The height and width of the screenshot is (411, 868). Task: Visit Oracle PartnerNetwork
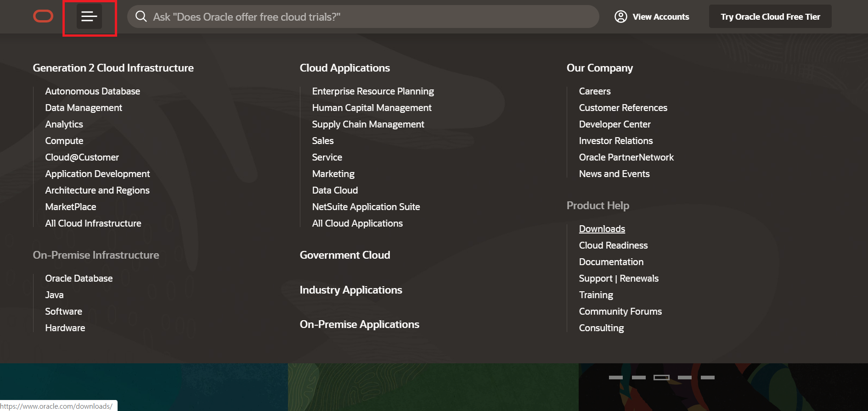click(x=626, y=157)
